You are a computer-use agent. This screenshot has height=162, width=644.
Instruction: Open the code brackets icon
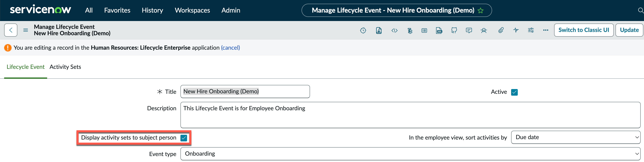pos(394,31)
